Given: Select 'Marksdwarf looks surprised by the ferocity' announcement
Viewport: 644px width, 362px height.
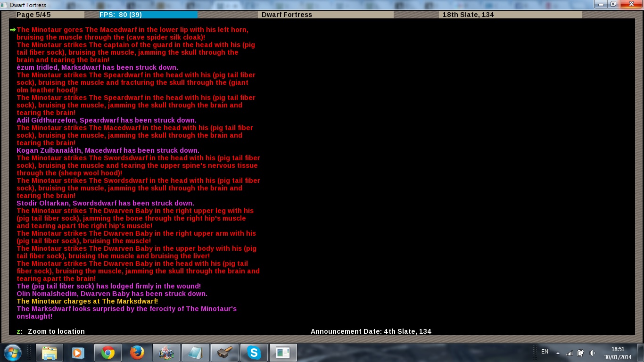Looking at the screenshot, I should (x=126, y=313).
